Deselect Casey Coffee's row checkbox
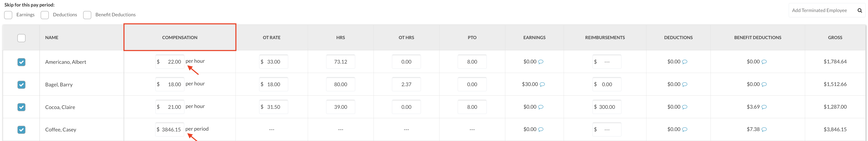868x141 pixels. pyautogui.click(x=21, y=130)
